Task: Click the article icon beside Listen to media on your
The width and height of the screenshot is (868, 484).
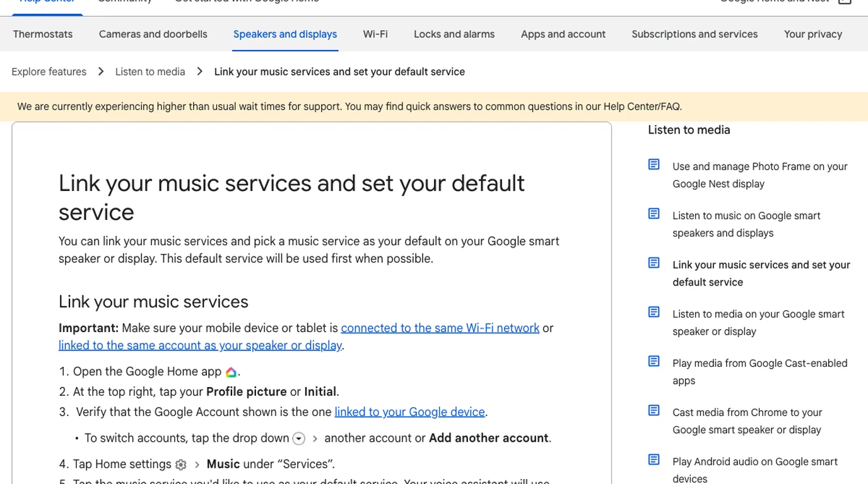Action: pos(654,312)
